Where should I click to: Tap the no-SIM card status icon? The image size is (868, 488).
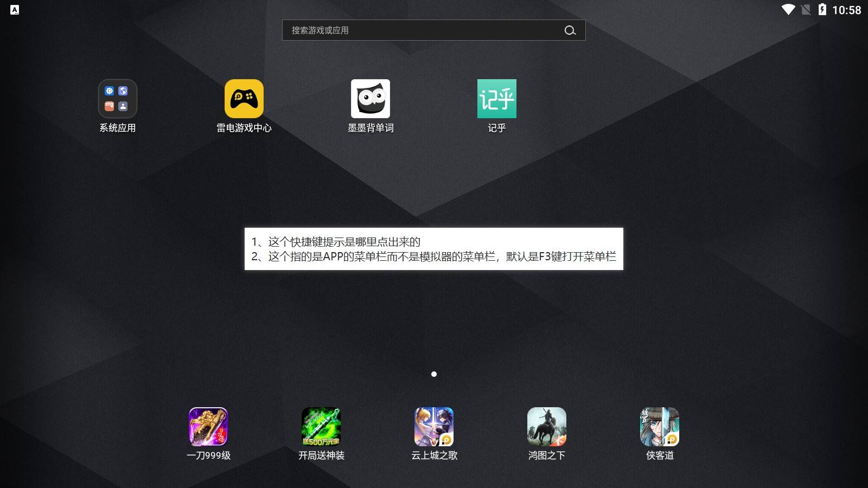click(x=806, y=10)
